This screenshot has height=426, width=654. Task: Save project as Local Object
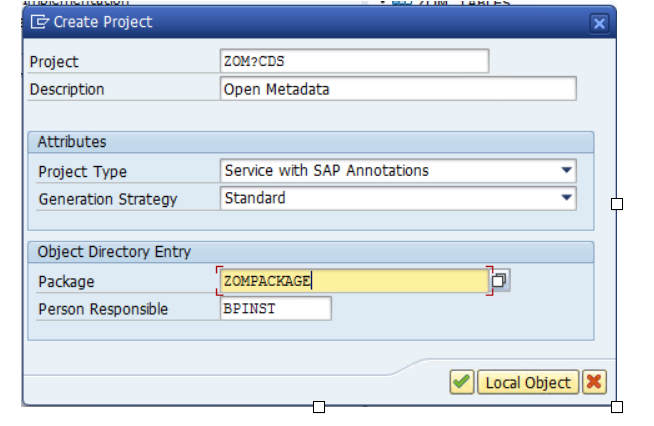click(x=527, y=382)
